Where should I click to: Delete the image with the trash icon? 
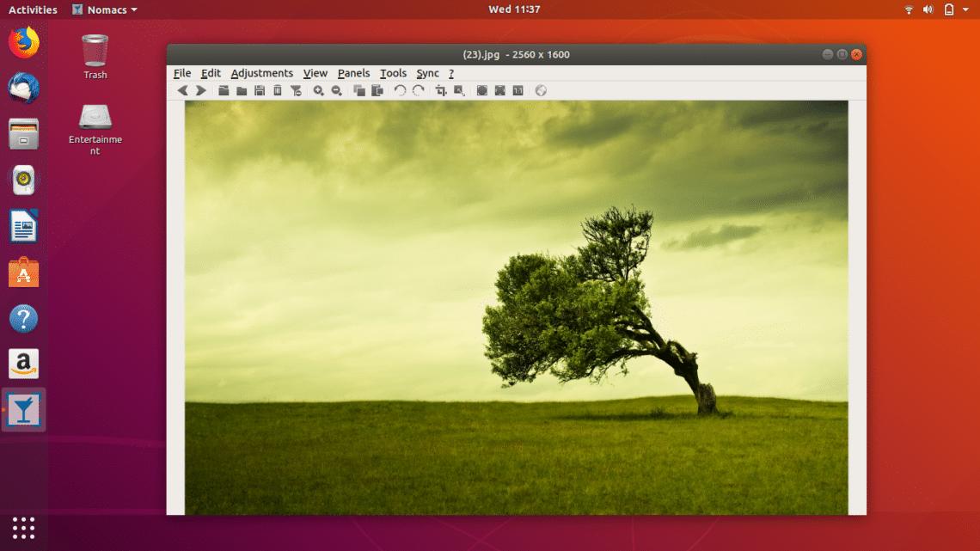click(x=279, y=89)
